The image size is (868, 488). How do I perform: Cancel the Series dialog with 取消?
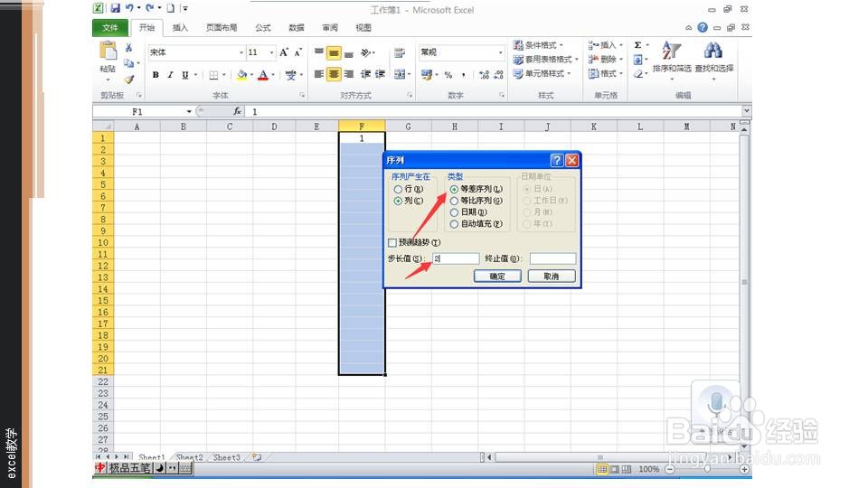[552, 276]
